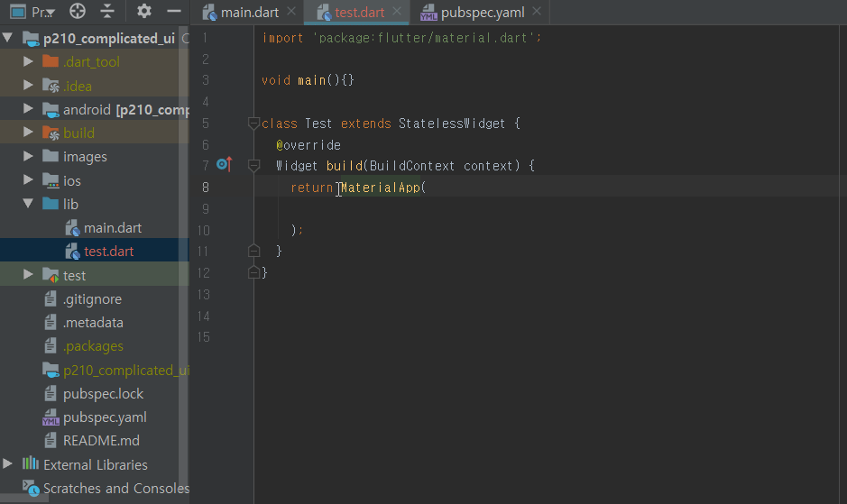Switch to the pubspec.yaml editor tab
Screen dimensions: 847x504
pos(483,12)
